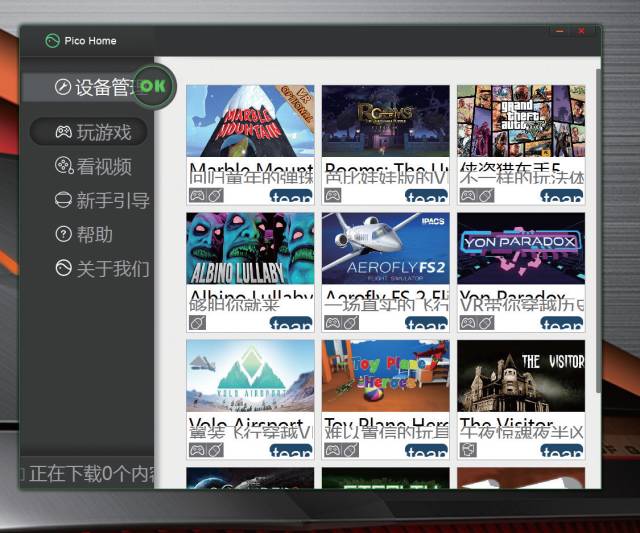Go to 看视频 watch videos section
The width and height of the screenshot is (640, 533).
coord(93,166)
